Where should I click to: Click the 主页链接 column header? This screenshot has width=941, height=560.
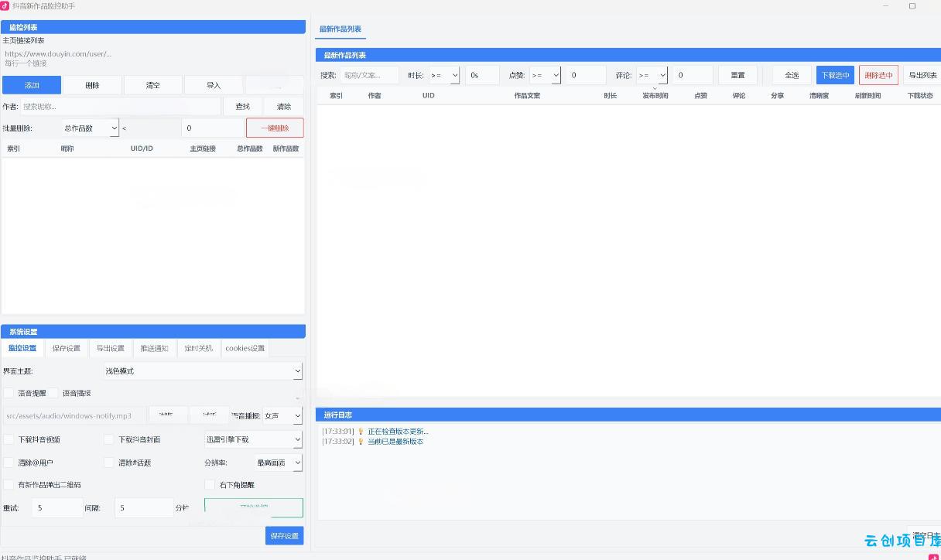pyautogui.click(x=203, y=149)
